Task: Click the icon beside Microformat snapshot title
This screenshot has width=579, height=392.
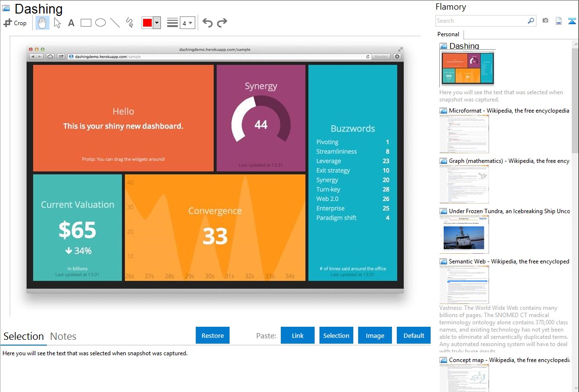Action: [x=443, y=111]
